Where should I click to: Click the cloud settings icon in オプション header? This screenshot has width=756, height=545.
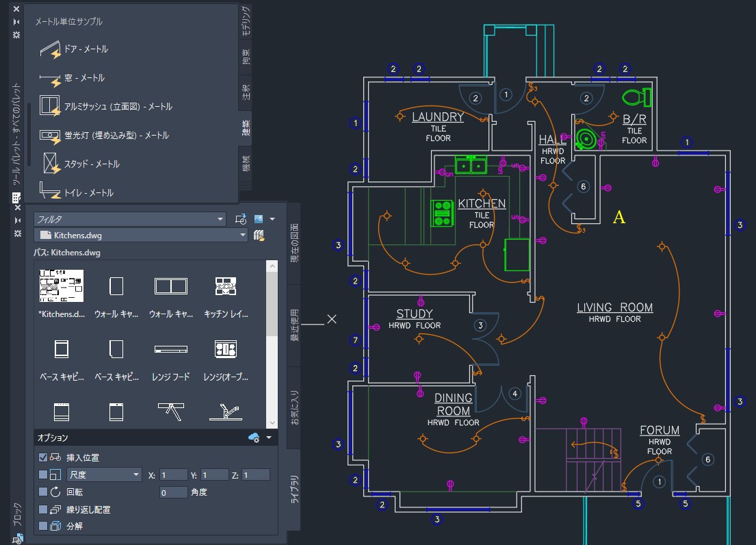pyautogui.click(x=255, y=437)
